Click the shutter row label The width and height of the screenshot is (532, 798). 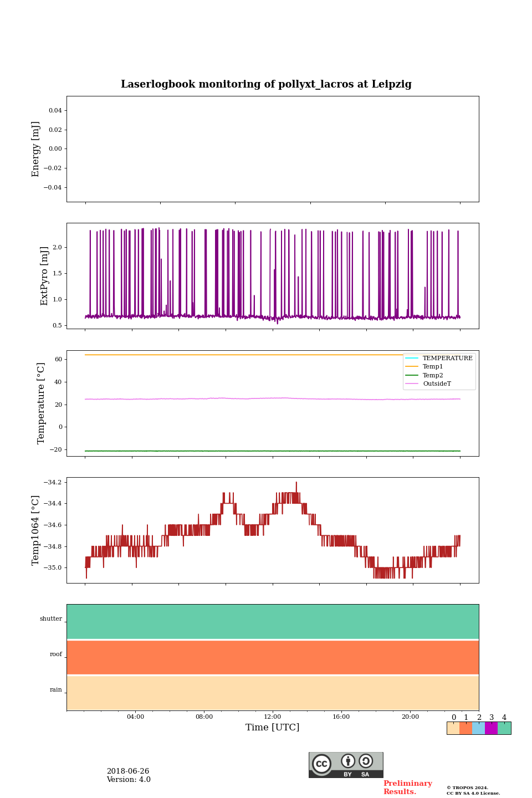(51, 619)
